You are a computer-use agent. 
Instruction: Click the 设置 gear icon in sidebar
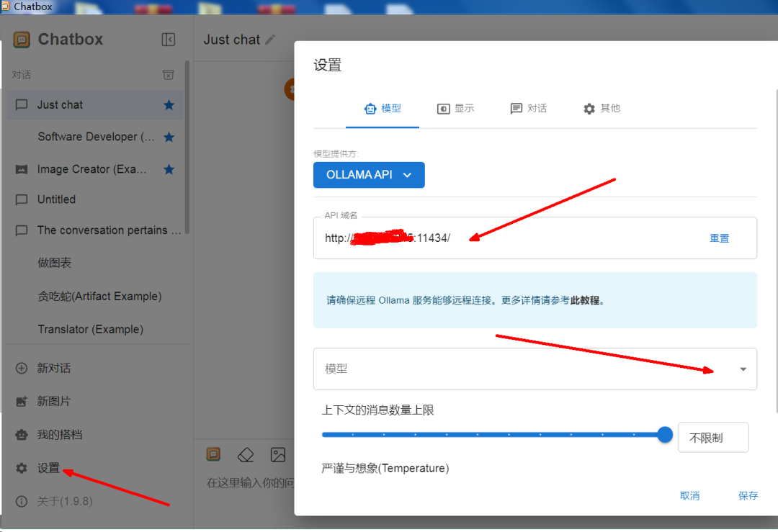(x=22, y=468)
